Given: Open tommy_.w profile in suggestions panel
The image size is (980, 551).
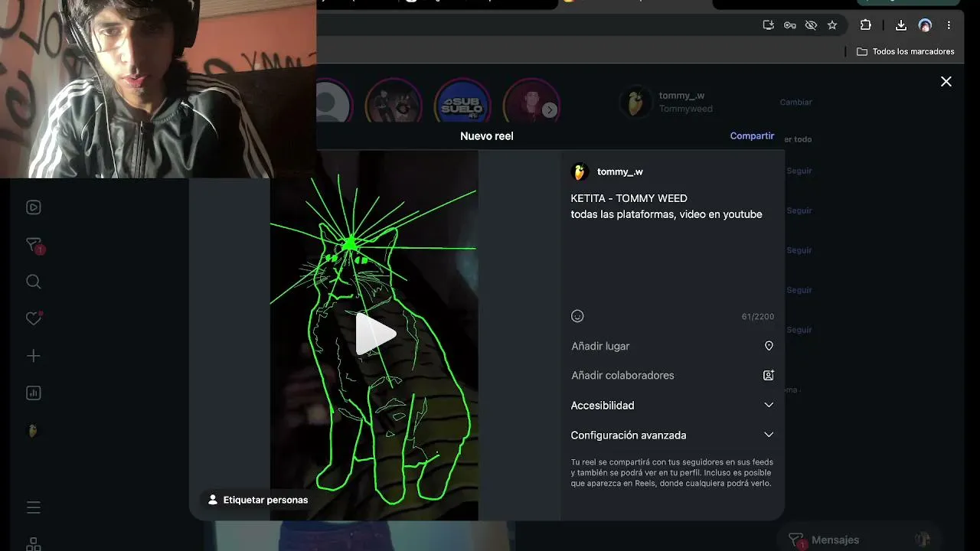Looking at the screenshot, I should click(681, 96).
